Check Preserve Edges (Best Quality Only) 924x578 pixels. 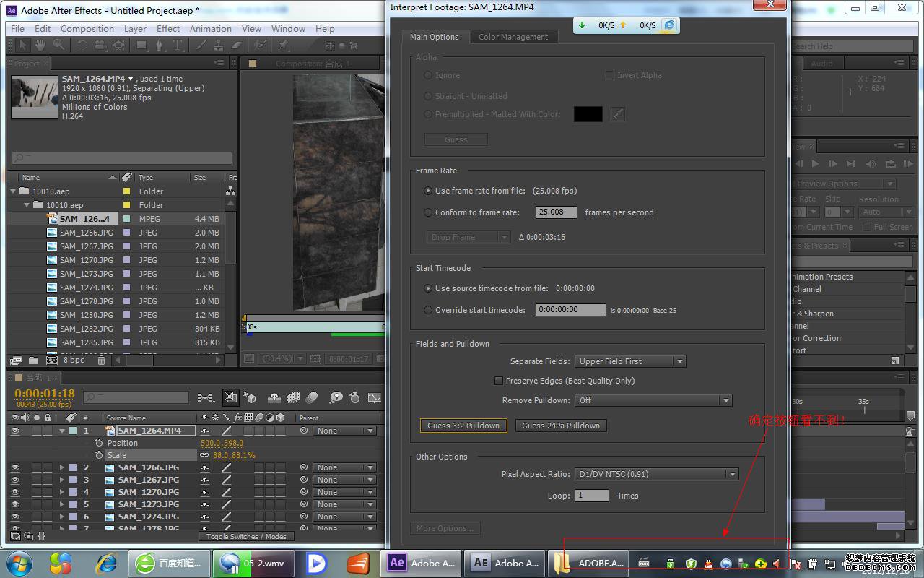click(x=498, y=381)
